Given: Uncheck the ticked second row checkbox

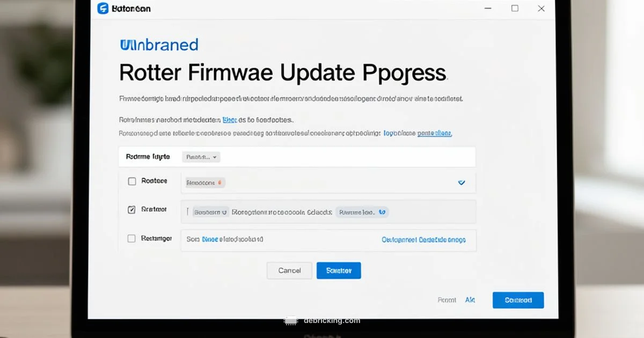Looking at the screenshot, I should tap(131, 209).
